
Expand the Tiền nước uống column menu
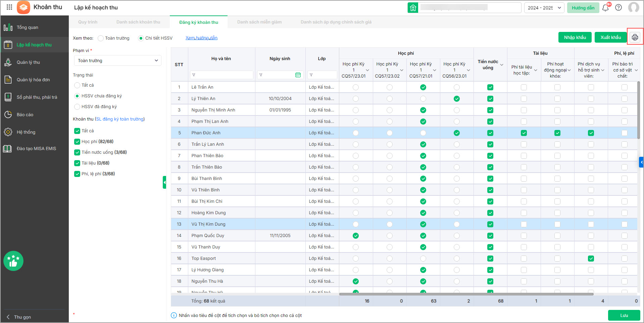pos(502,65)
